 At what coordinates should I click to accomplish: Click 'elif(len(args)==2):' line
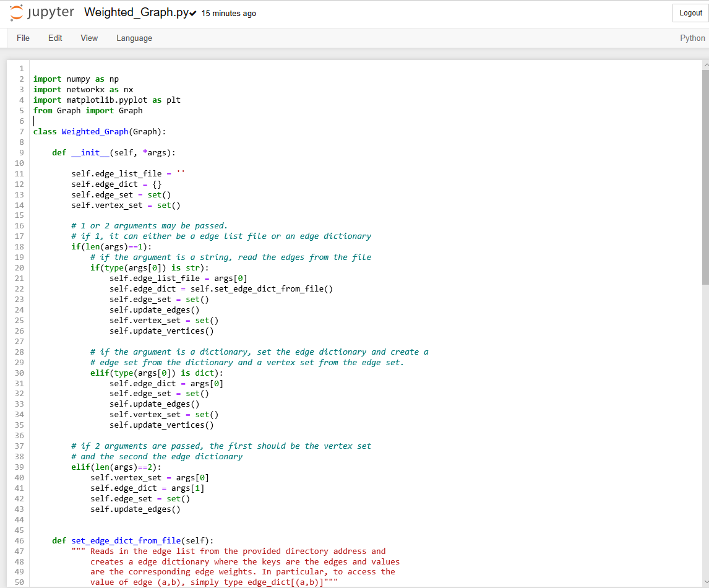coord(116,467)
